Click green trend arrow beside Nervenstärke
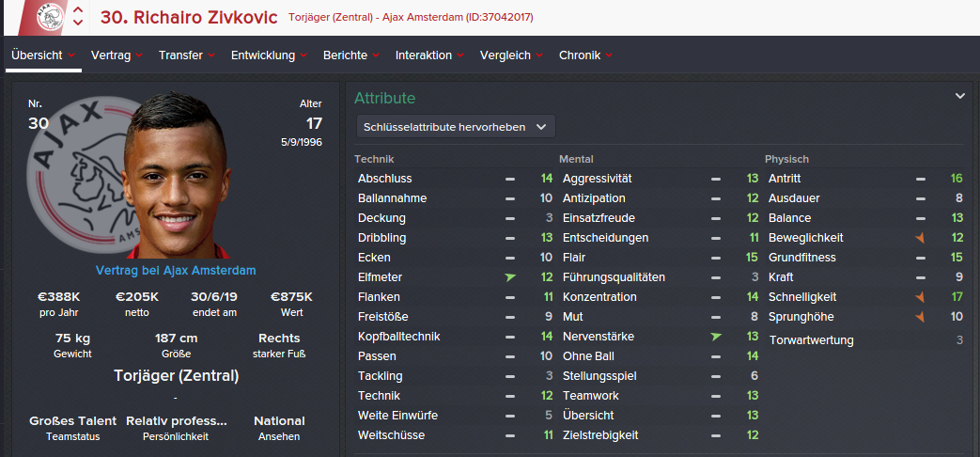980x457 pixels. 715,337
